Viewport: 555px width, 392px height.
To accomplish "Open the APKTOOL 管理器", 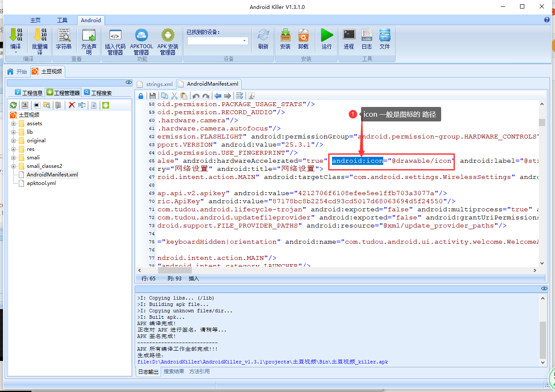I will [x=142, y=41].
